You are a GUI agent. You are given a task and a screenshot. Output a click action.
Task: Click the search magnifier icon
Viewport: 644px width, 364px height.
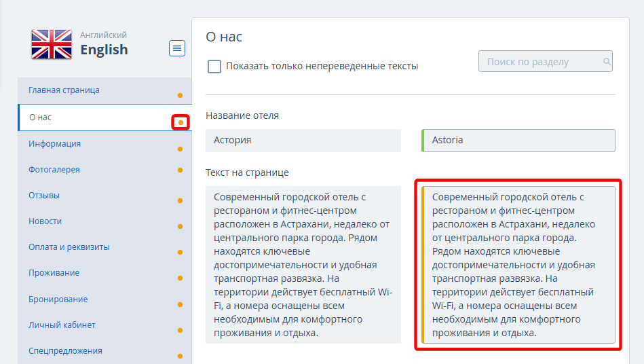point(607,62)
